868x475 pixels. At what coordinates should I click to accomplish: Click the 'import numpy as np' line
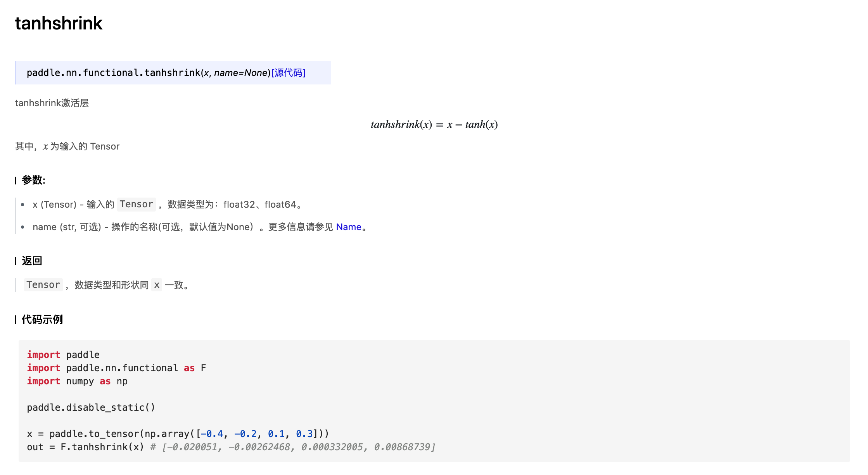77,381
